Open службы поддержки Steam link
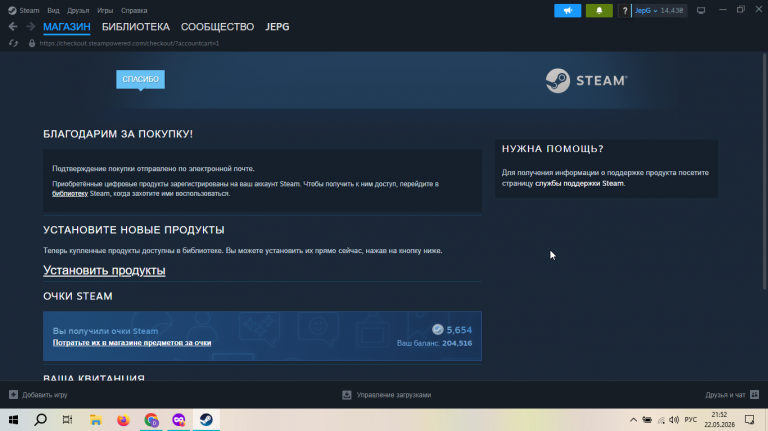This screenshot has height=431, width=768. (x=579, y=184)
